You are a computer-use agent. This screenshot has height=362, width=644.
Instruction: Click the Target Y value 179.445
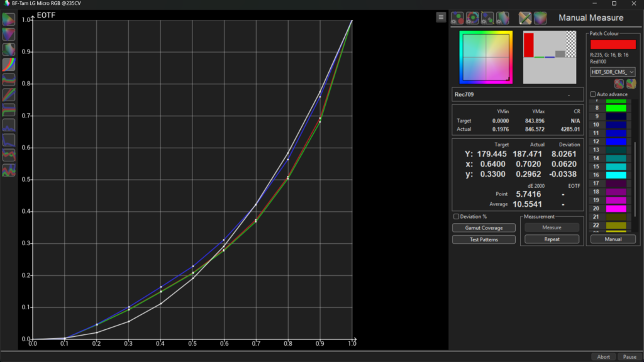(x=492, y=155)
